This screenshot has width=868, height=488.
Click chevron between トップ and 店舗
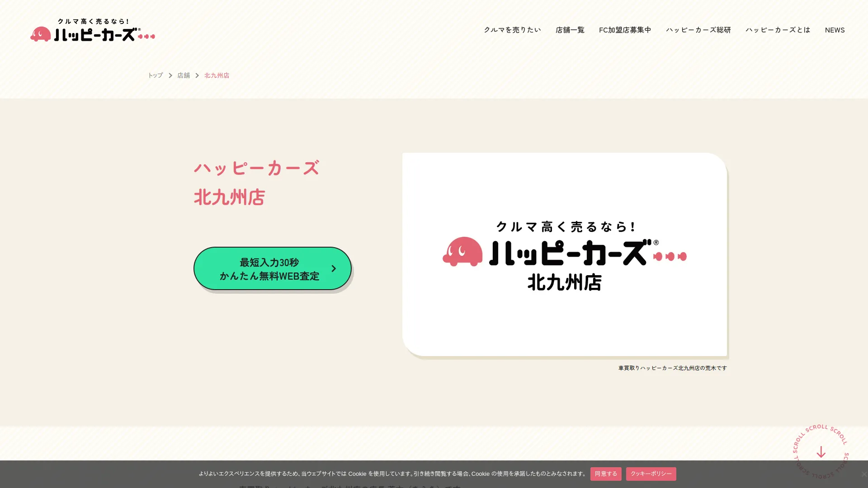tap(170, 75)
